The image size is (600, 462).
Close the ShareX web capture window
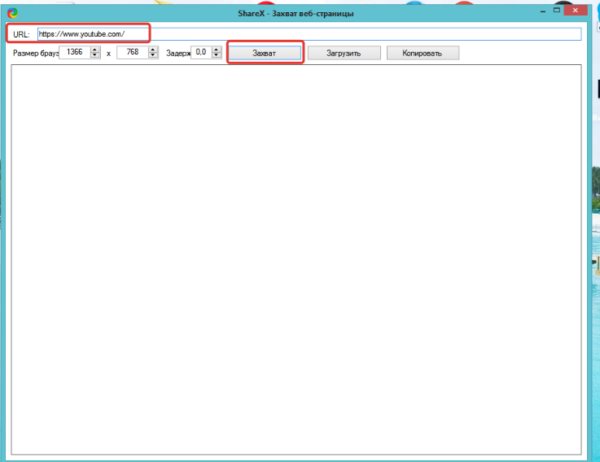pyautogui.click(x=576, y=10)
